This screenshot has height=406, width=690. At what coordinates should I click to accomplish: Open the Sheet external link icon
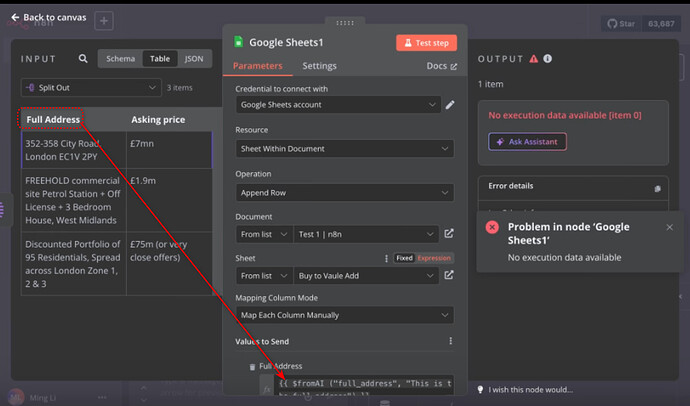(x=449, y=275)
